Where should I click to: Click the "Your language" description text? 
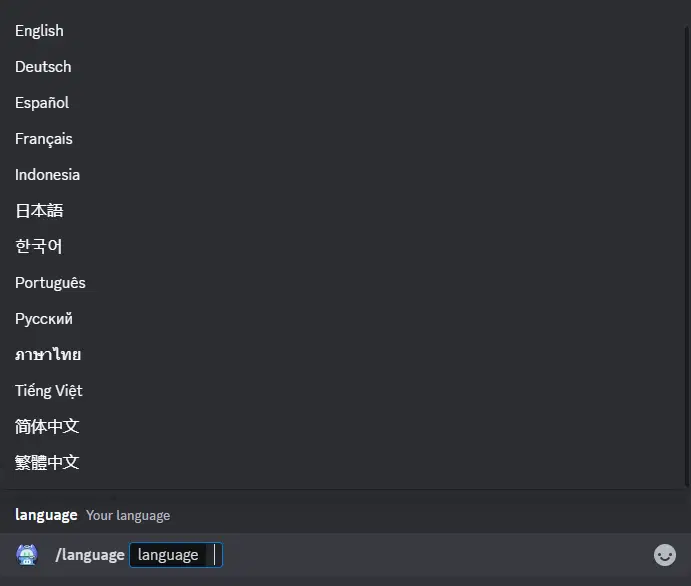pos(128,516)
